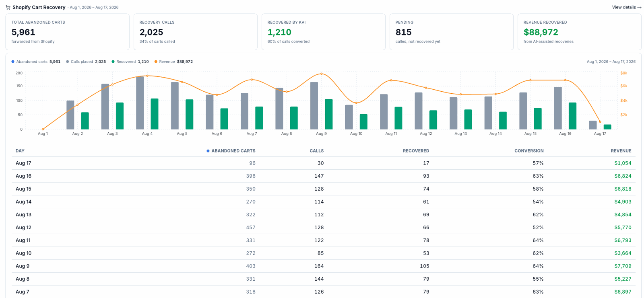The height and width of the screenshot is (298, 644).
Task: Click the Aug 10 table row label
Action: pos(23,253)
